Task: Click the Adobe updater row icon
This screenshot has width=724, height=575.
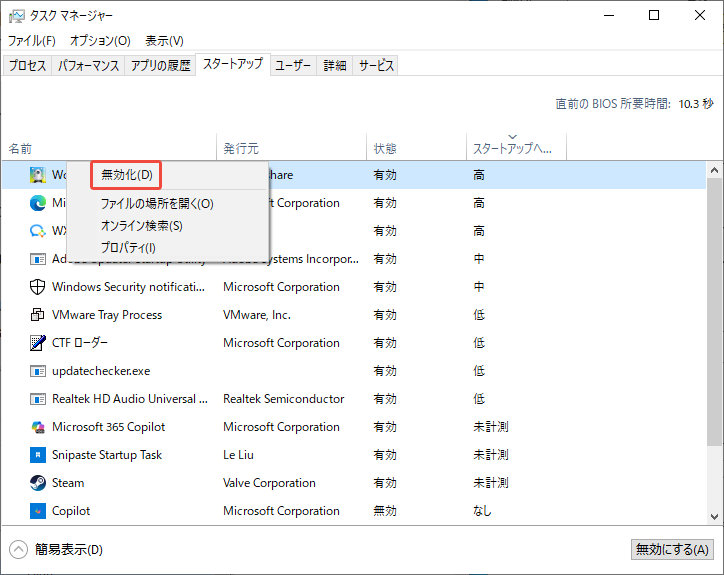Action: (38, 259)
